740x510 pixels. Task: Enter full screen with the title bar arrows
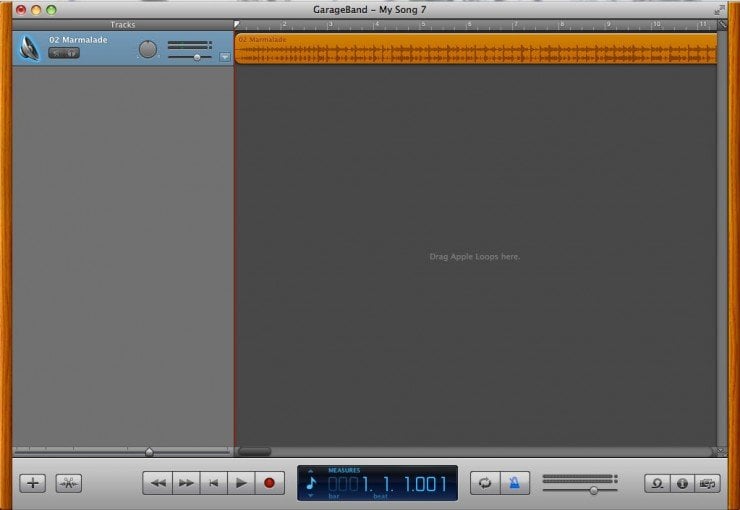(x=719, y=10)
